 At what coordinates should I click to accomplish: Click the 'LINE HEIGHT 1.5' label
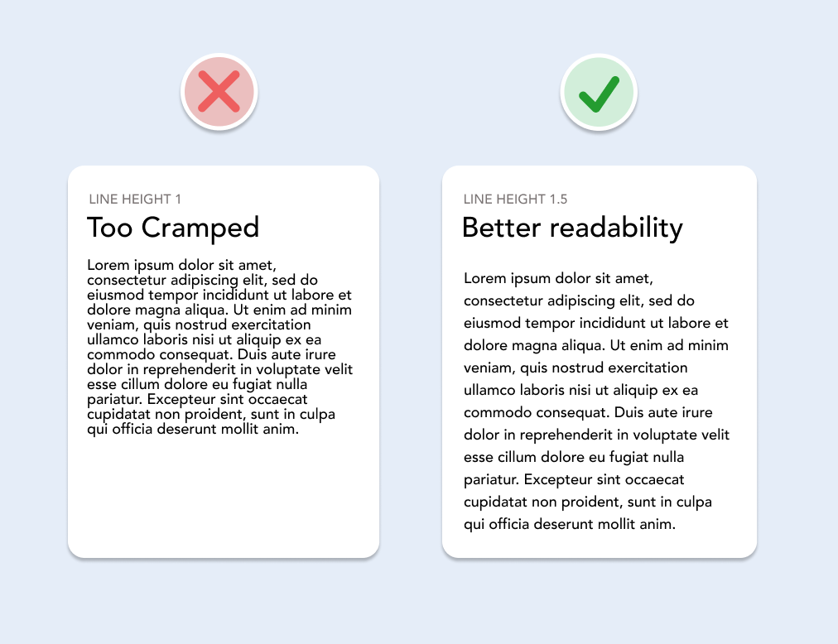tap(515, 199)
